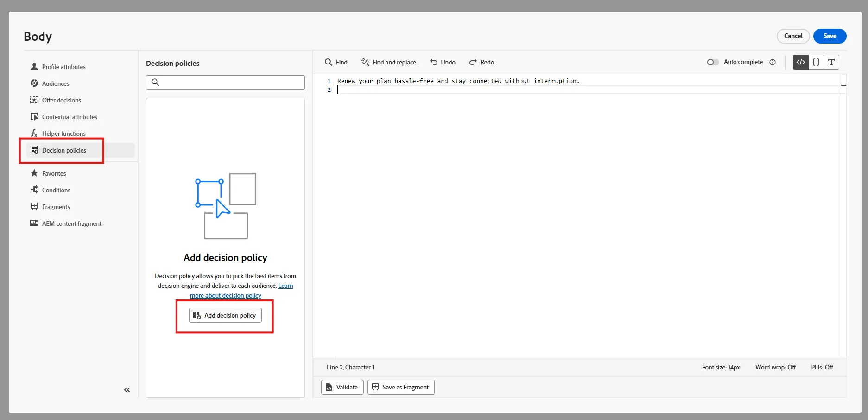Click the Auto complete help question icon

pos(773,62)
